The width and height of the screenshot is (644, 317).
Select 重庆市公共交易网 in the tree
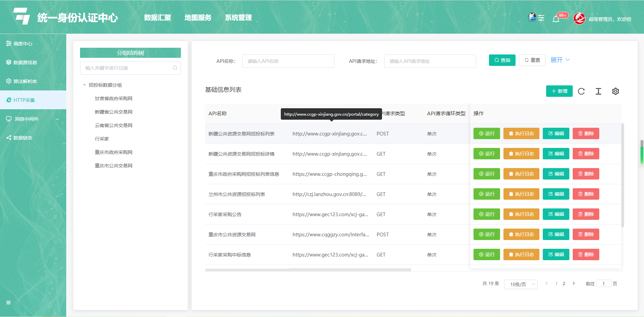click(114, 166)
